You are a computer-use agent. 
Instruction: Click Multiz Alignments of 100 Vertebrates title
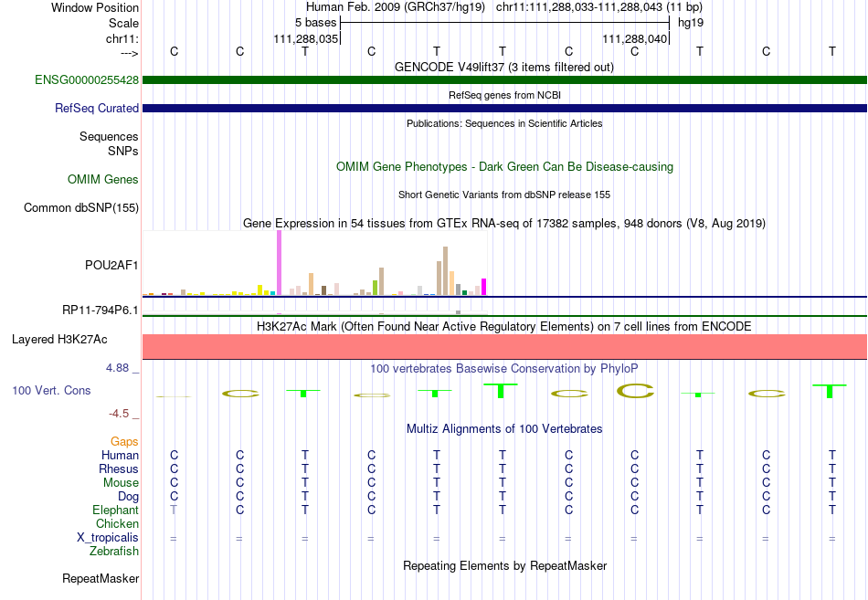(504, 428)
